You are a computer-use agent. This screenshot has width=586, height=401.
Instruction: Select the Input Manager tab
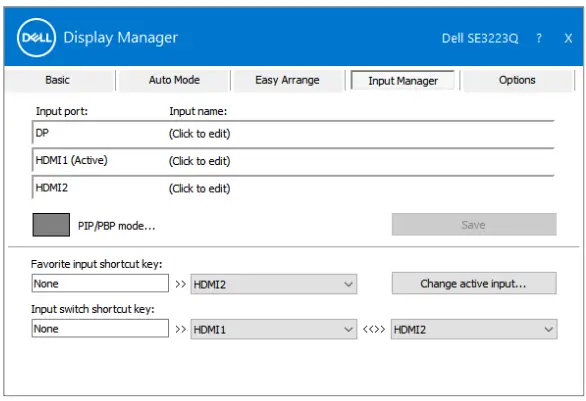403,81
